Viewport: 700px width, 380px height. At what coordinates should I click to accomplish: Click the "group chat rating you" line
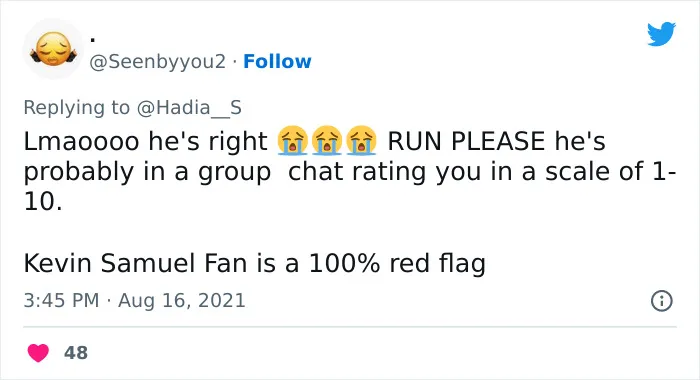pyautogui.click(x=350, y=172)
